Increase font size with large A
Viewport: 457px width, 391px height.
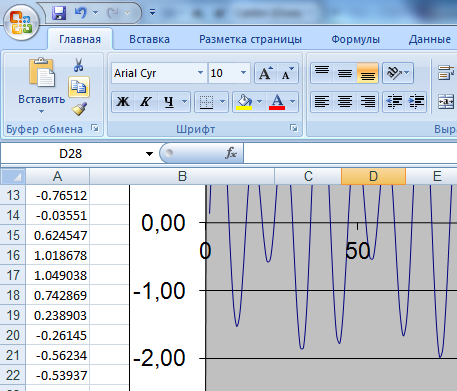click(x=265, y=73)
